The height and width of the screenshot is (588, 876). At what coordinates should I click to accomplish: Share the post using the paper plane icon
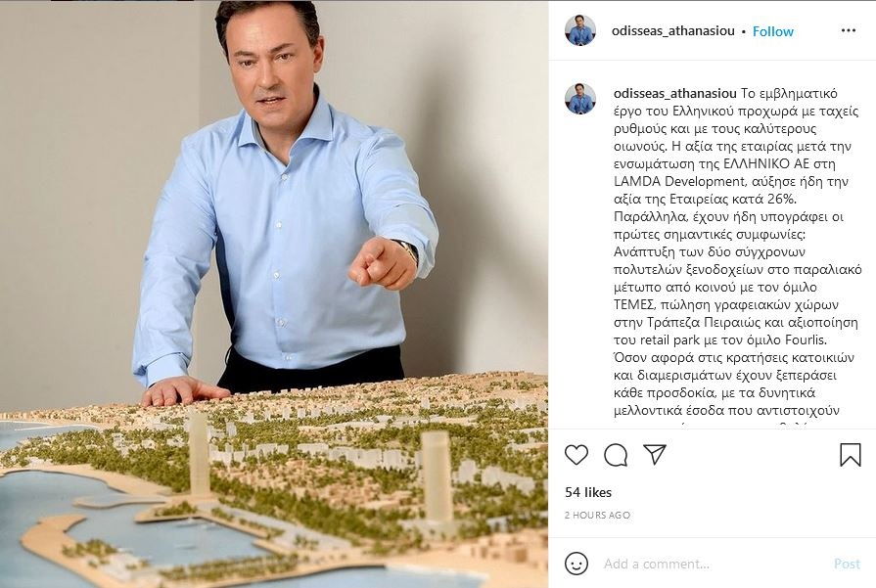pyautogui.click(x=654, y=455)
